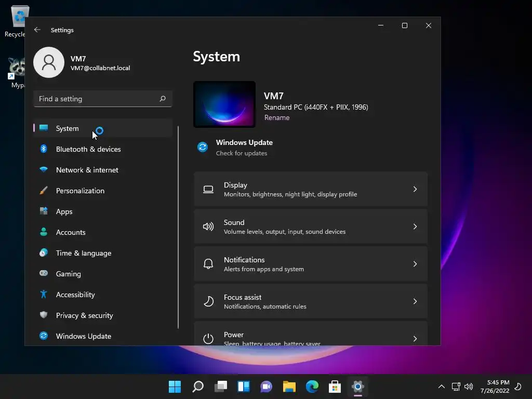The width and height of the screenshot is (532, 399).
Task: Open the Time & language category
Action: point(103,253)
